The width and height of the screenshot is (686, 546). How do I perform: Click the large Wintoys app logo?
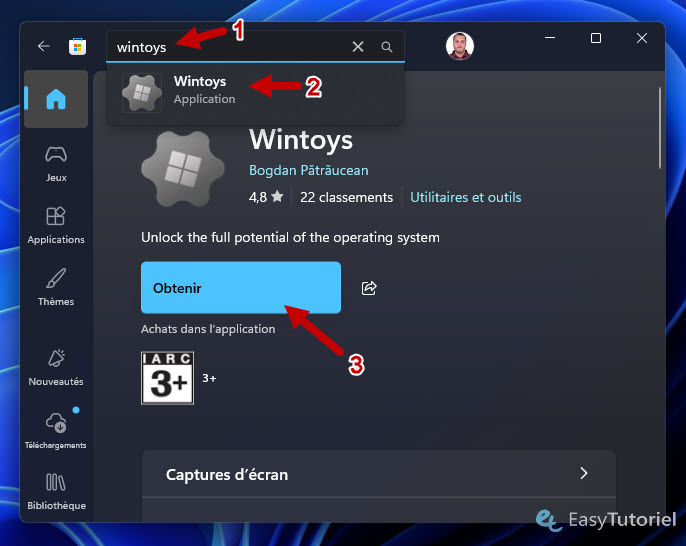(x=183, y=168)
